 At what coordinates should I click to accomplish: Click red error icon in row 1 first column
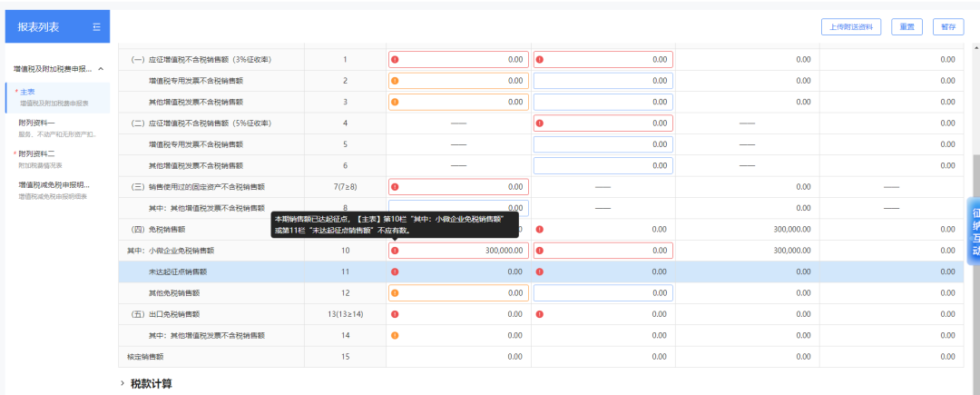395,60
